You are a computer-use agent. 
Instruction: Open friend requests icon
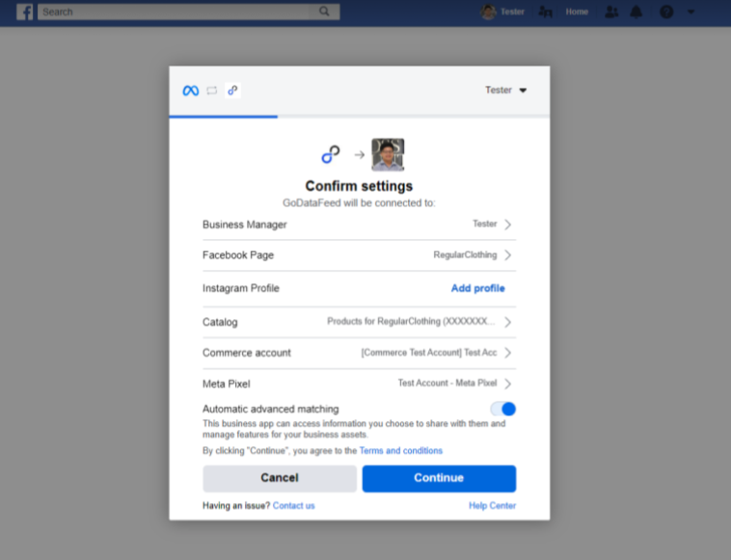click(x=611, y=12)
